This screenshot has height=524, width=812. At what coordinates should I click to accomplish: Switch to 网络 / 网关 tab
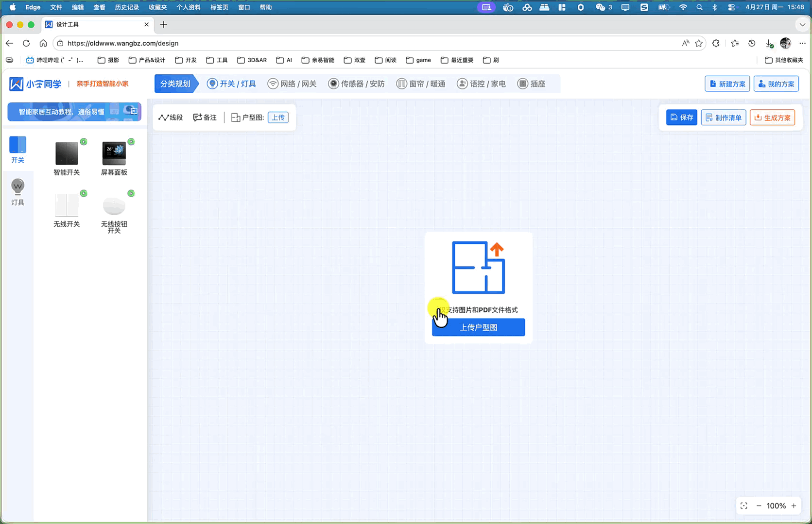292,84
